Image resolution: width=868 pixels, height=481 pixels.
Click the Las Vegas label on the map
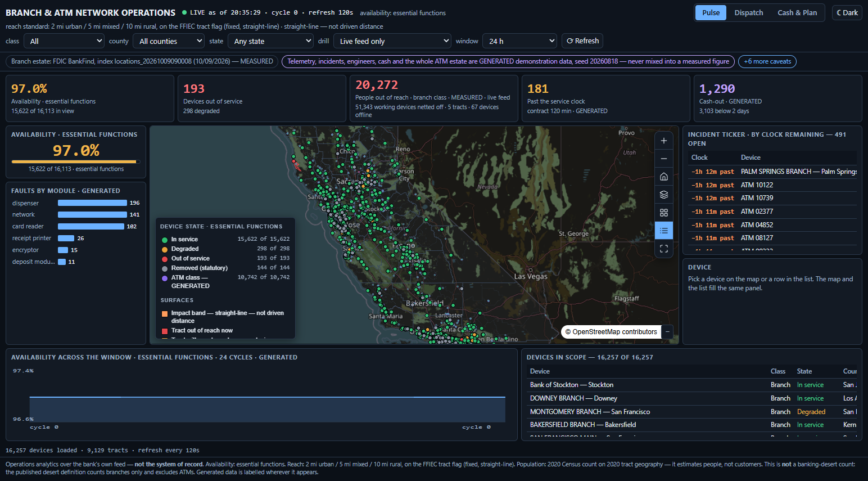[x=531, y=276]
